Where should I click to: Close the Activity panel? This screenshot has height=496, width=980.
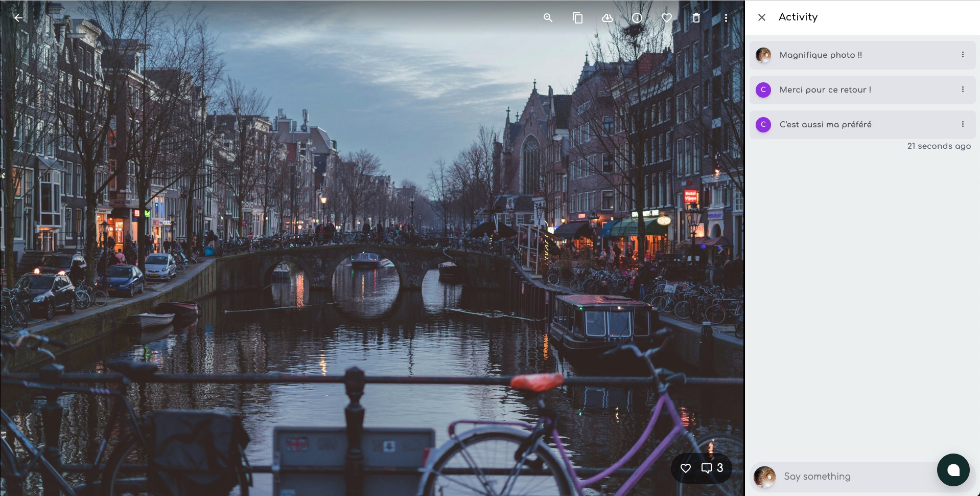coord(762,17)
